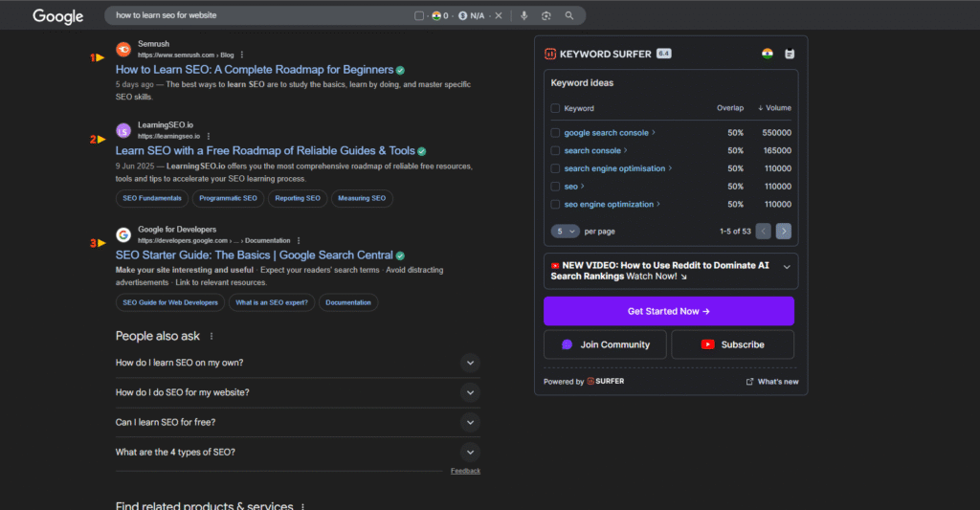Image resolution: width=980 pixels, height=510 pixels.
Task: Click Powered by SURFER logo
Action: click(x=605, y=381)
